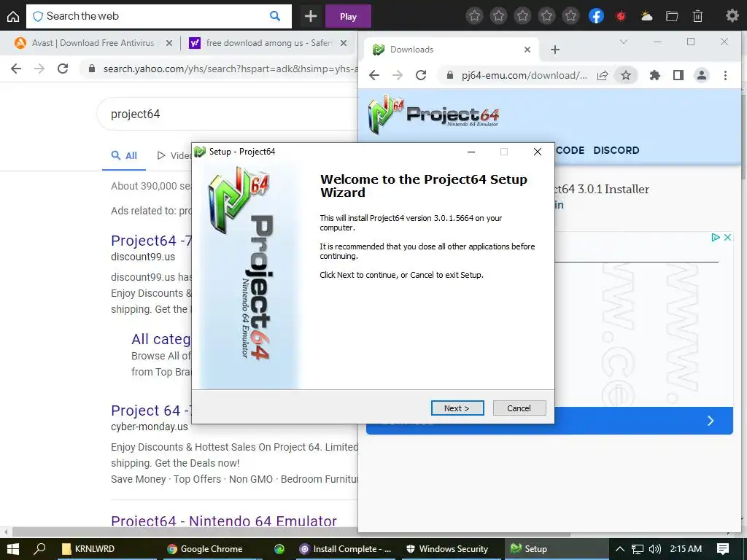Open volume speaker tray icon
The image size is (747, 560).
click(655, 549)
